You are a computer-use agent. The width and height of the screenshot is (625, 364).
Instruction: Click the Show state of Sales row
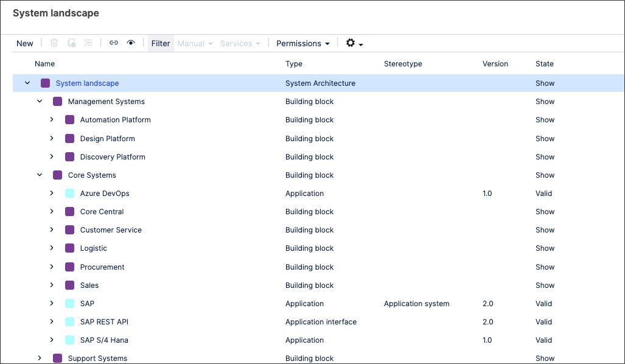pyautogui.click(x=545, y=285)
